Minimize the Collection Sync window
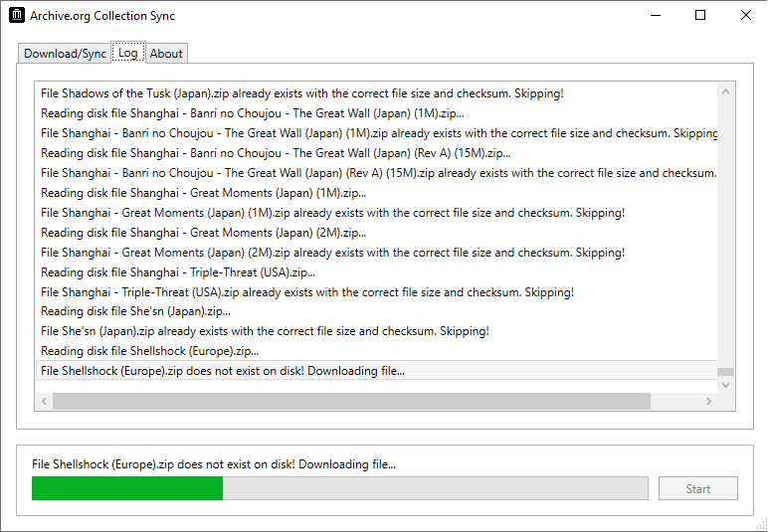This screenshot has width=768, height=532. tap(656, 15)
